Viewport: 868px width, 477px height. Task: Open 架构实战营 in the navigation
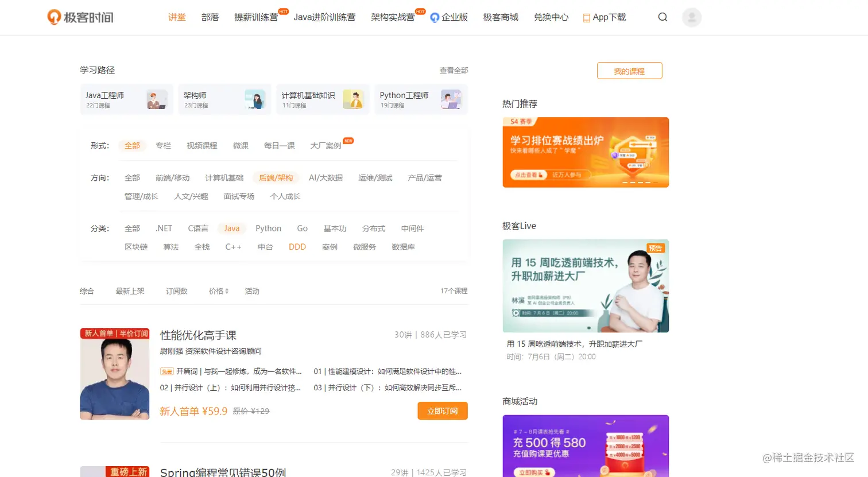pos(393,17)
